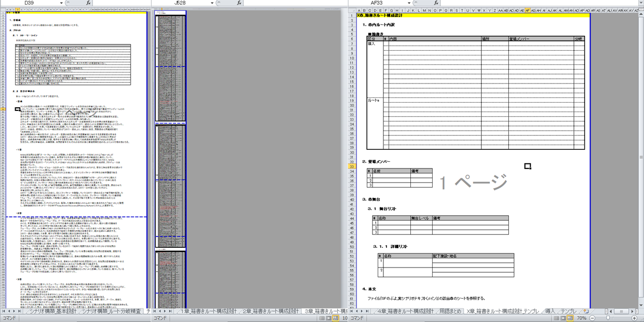Open the 1章_箱書きルート構成設計 sheet tab
644x322 pixels.
tap(208, 311)
